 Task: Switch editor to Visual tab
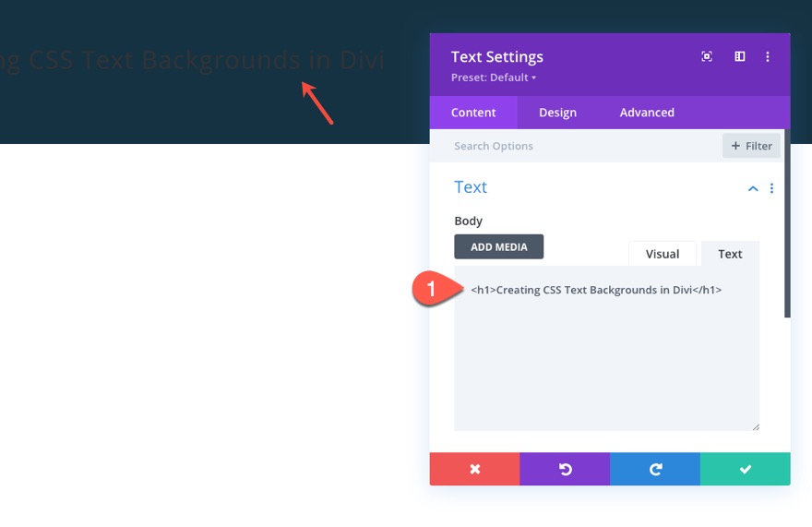click(x=663, y=254)
